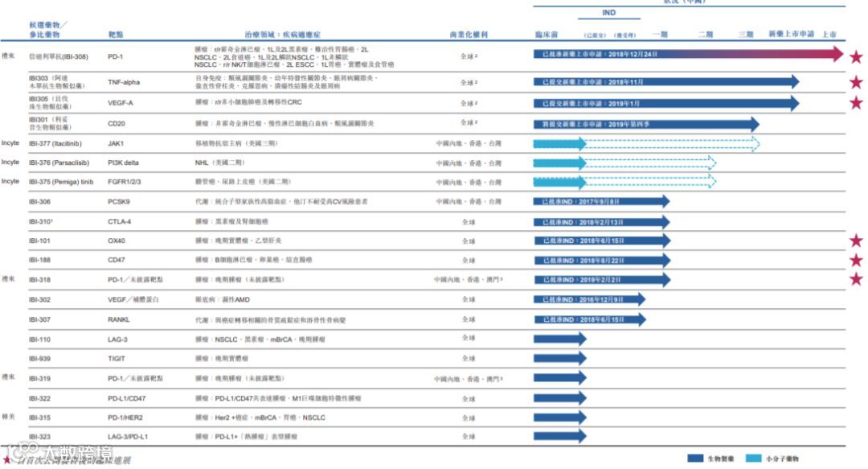Click the star in the IBI-188 row
This screenshot has width=868, height=469.
[x=856, y=260]
